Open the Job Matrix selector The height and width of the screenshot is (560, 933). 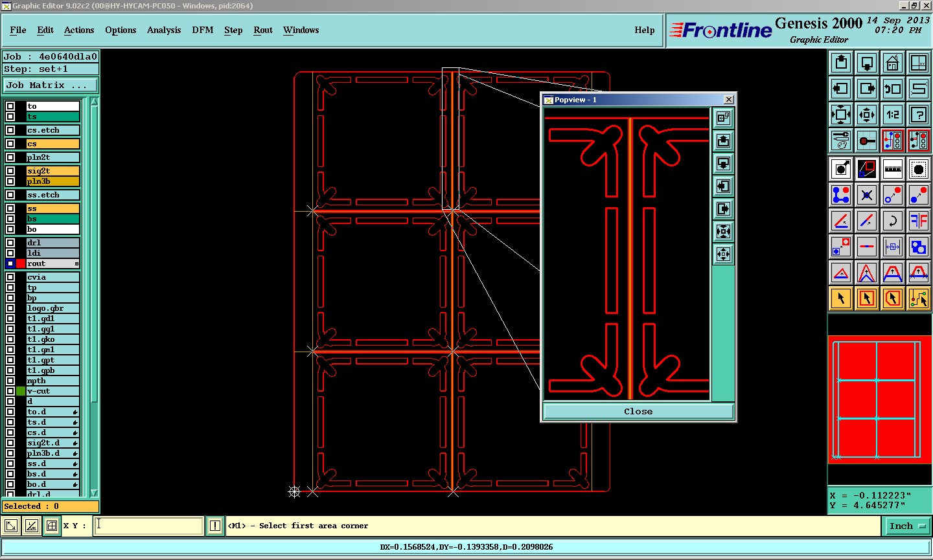[51, 85]
